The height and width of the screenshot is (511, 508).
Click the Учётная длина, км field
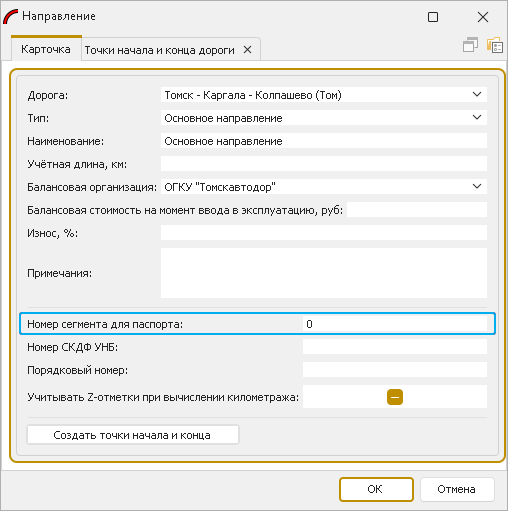tap(324, 164)
